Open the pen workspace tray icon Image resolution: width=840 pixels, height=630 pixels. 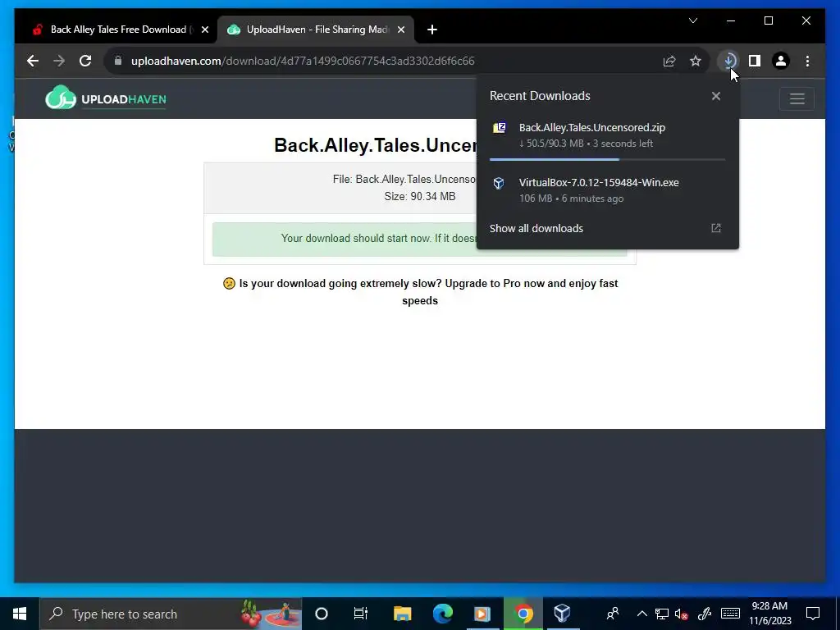(x=705, y=614)
